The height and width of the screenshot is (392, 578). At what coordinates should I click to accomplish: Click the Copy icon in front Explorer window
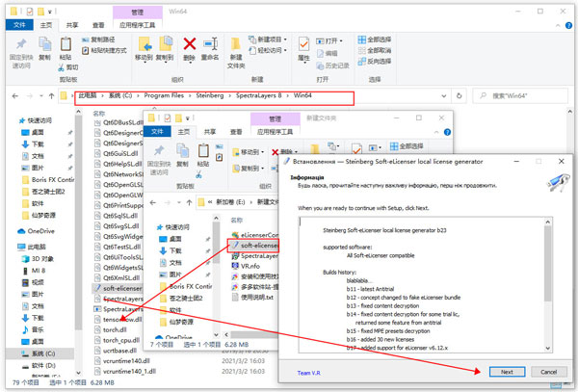click(182, 151)
